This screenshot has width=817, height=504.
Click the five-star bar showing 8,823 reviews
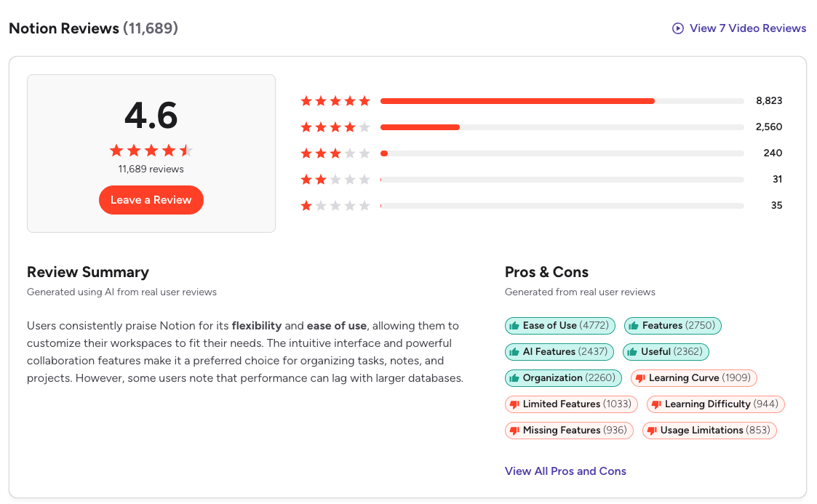[562, 101]
